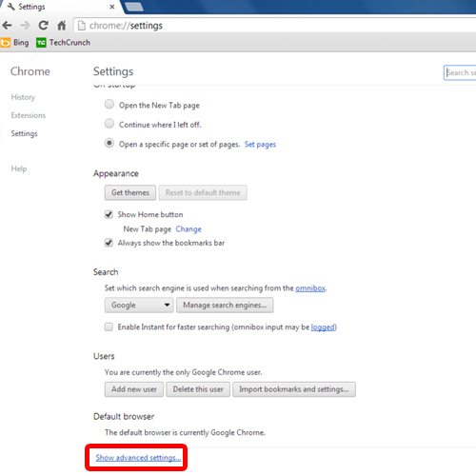
Task: Click Show advanced settings link
Action: pyautogui.click(x=138, y=458)
